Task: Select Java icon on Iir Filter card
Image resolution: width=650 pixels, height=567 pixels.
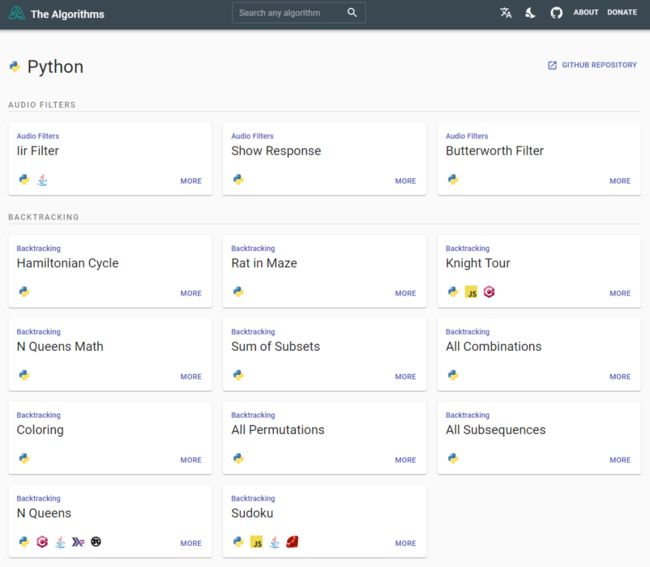Action: [42, 180]
